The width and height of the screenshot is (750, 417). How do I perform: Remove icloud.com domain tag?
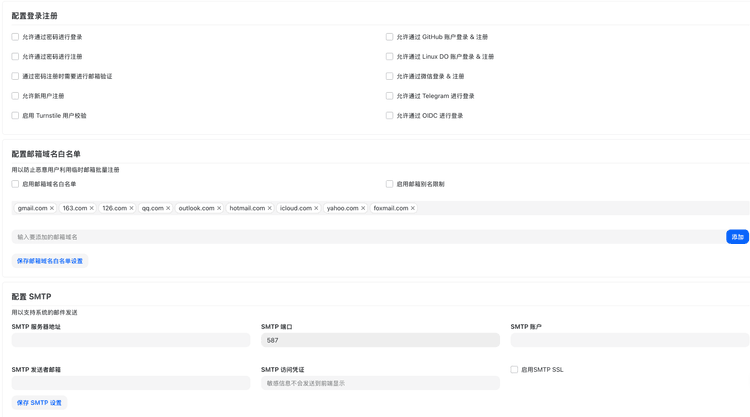(316, 208)
